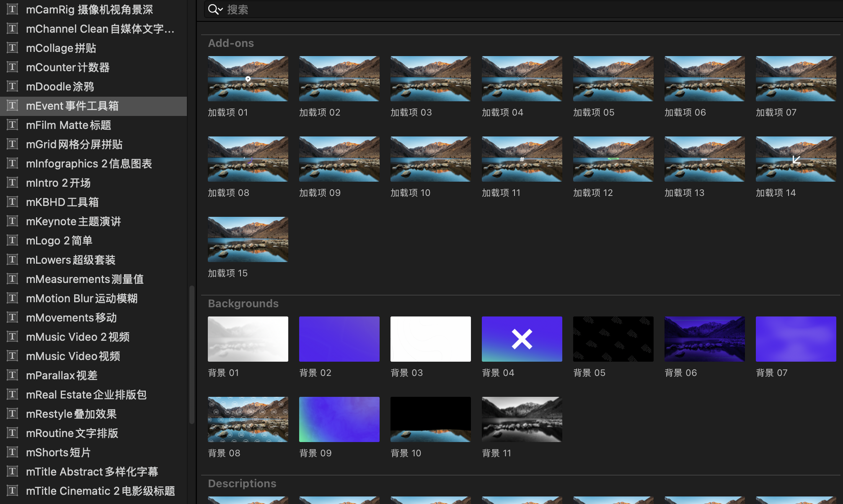Image resolution: width=843 pixels, height=504 pixels.
Task: Pick 背景 11 grayscale background
Action: click(522, 419)
